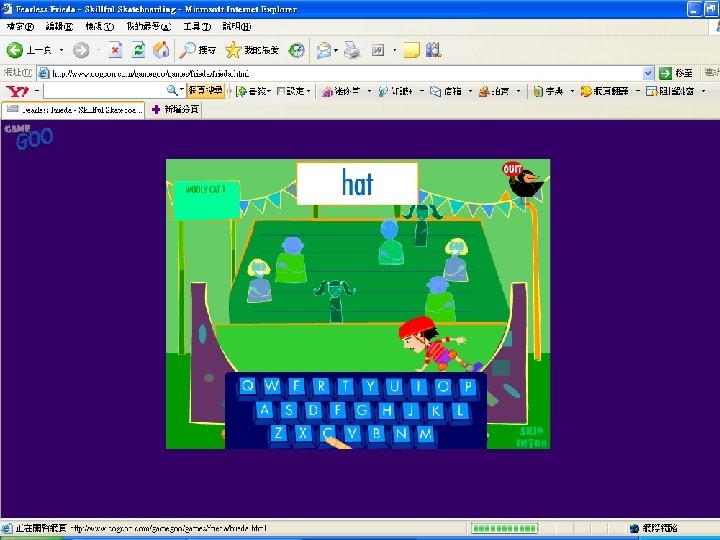Viewport: 720px width, 540px height.
Task: Click the red Yahoo Y! logo
Action: click(17, 91)
